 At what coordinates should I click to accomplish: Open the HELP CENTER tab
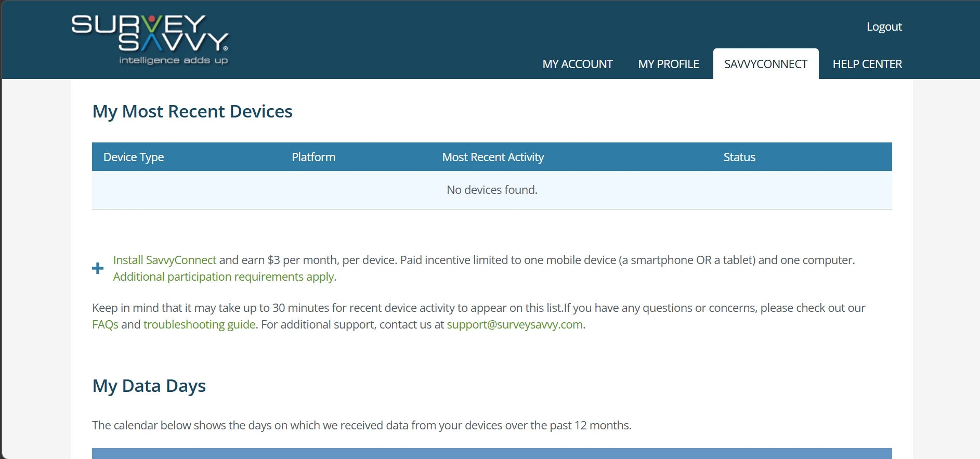867,64
